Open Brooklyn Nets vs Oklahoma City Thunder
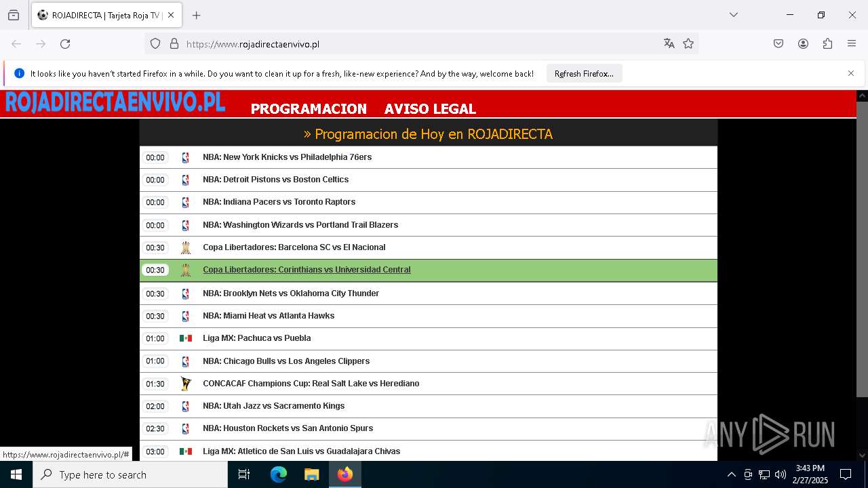868x488 pixels. point(291,293)
